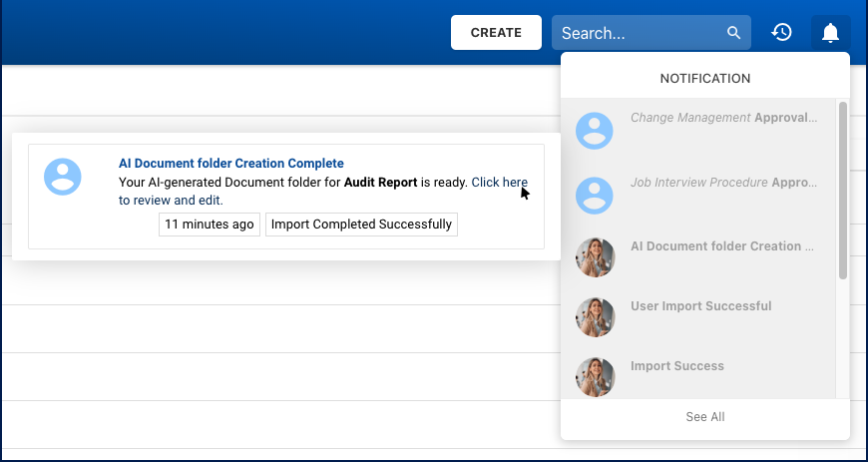Select the Change Management Approval notification

pyautogui.click(x=723, y=118)
